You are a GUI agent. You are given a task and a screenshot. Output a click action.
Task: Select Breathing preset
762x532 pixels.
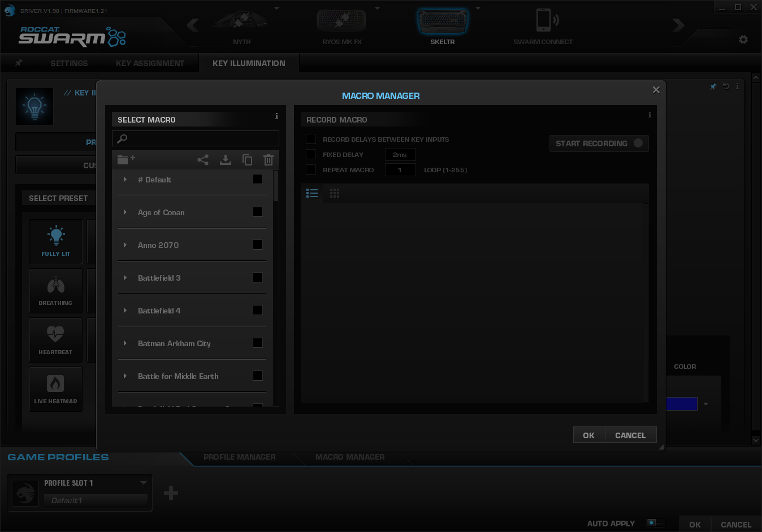[x=56, y=291]
